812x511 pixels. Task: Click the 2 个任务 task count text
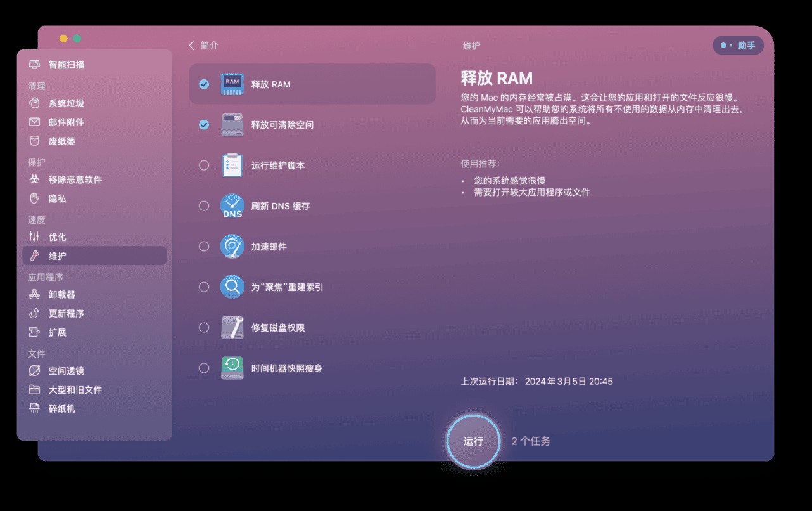[x=531, y=441]
